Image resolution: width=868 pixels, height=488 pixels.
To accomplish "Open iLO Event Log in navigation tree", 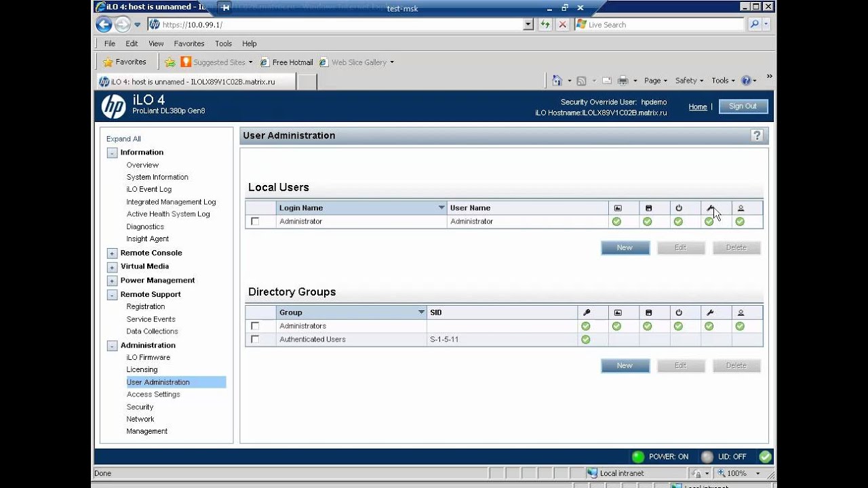I will 149,190.
